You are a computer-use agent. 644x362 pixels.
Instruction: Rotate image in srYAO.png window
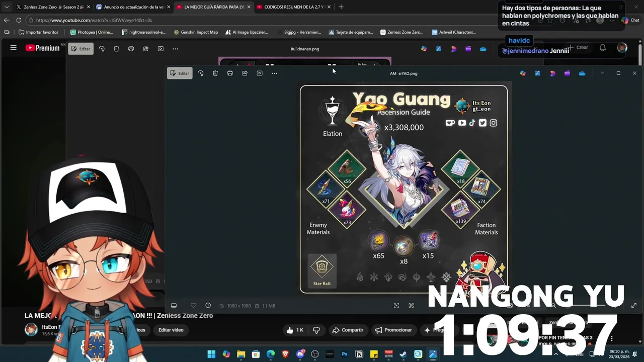pos(201,73)
